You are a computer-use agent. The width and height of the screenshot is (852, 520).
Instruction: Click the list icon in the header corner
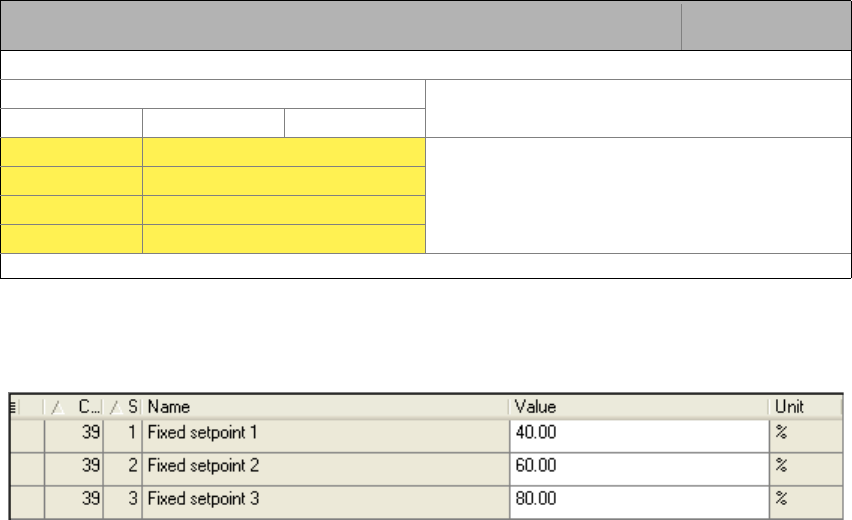(x=14, y=407)
